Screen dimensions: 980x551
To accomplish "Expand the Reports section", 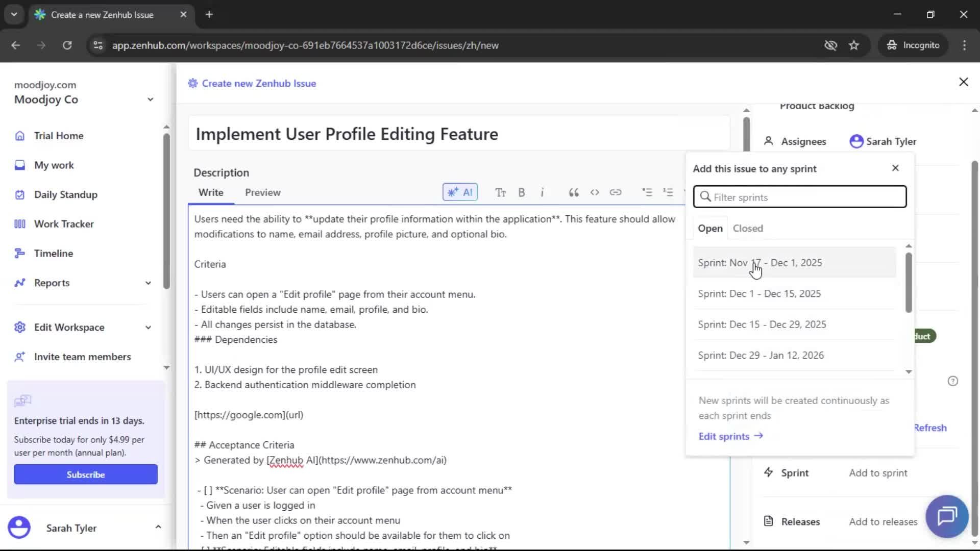I will click(x=148, y=283).
